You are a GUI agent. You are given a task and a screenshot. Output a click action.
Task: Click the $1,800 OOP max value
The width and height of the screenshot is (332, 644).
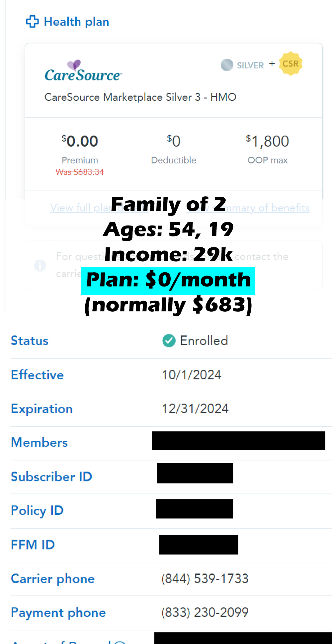(x=268, y=142)
